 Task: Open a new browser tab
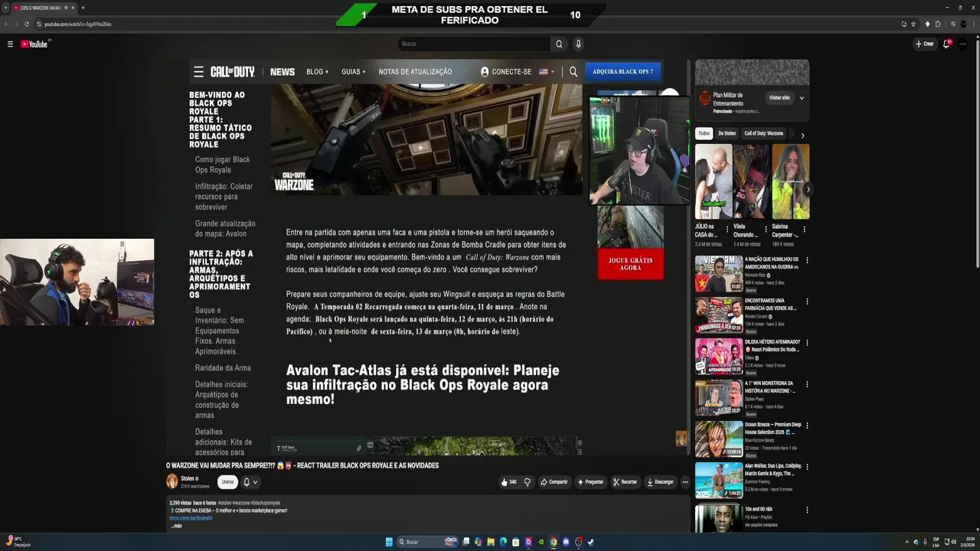pos(83,8)
